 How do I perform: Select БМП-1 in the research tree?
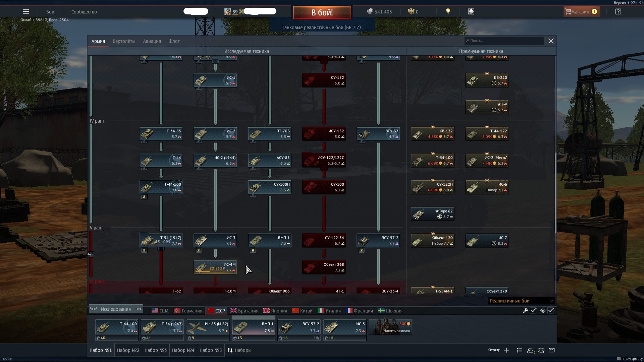(270, 241)
